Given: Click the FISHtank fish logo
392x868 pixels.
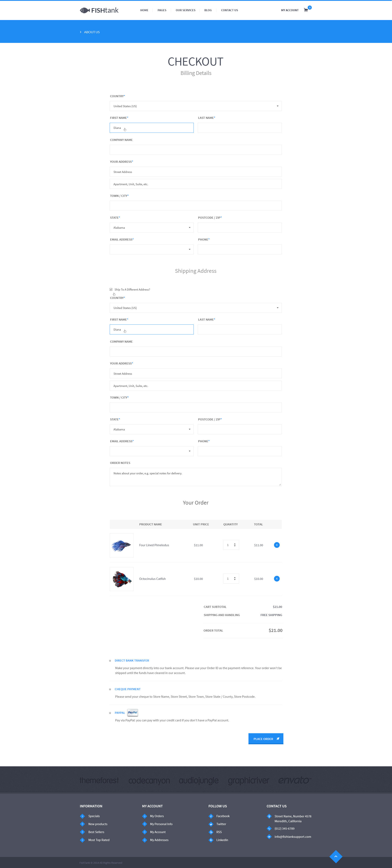Looking at the screenshot, I should click(99, 10).
